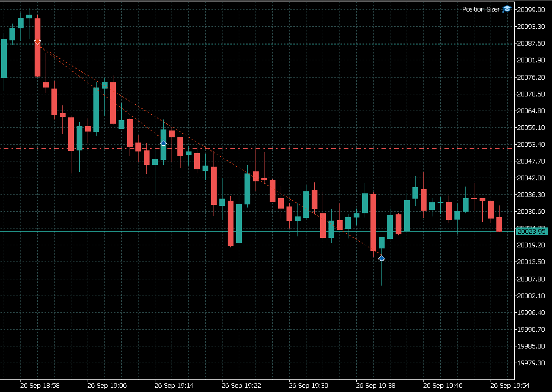
Task: Click the Position Sizer graduation cap icon
Action: point(506,9)
